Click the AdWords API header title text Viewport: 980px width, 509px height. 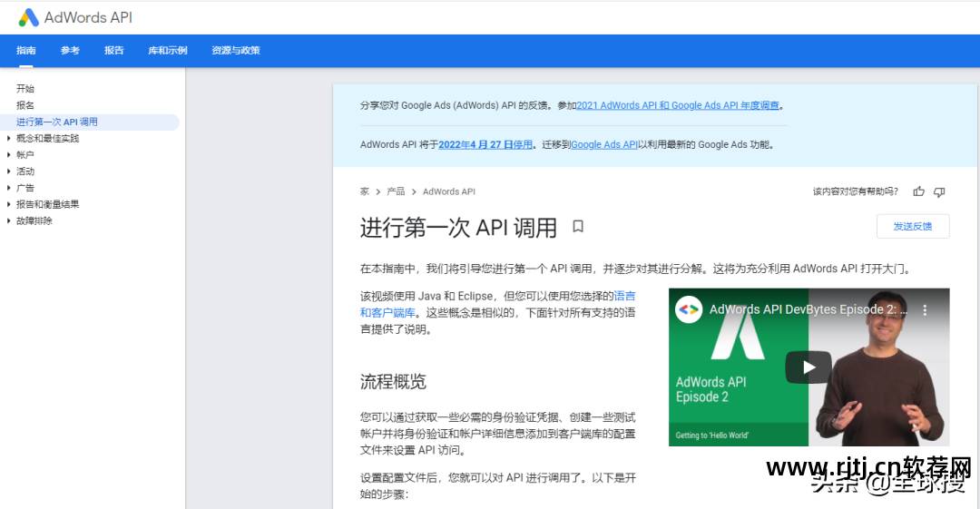tap(88, 17)
